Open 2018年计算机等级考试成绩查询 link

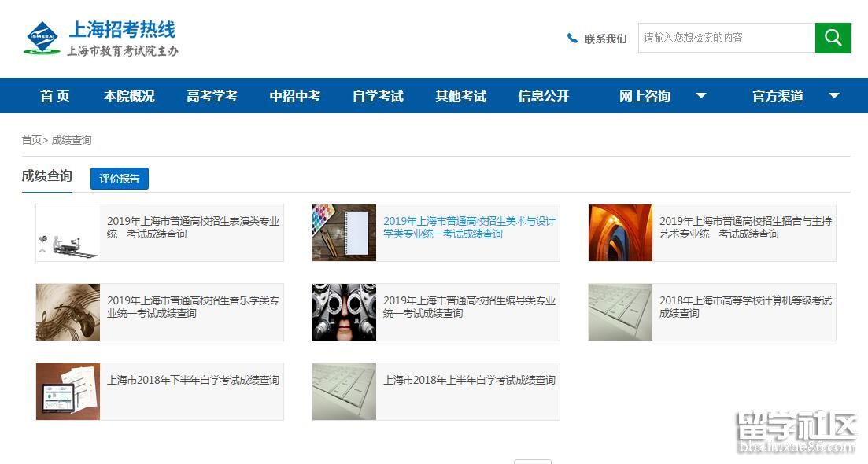(744, 307)
